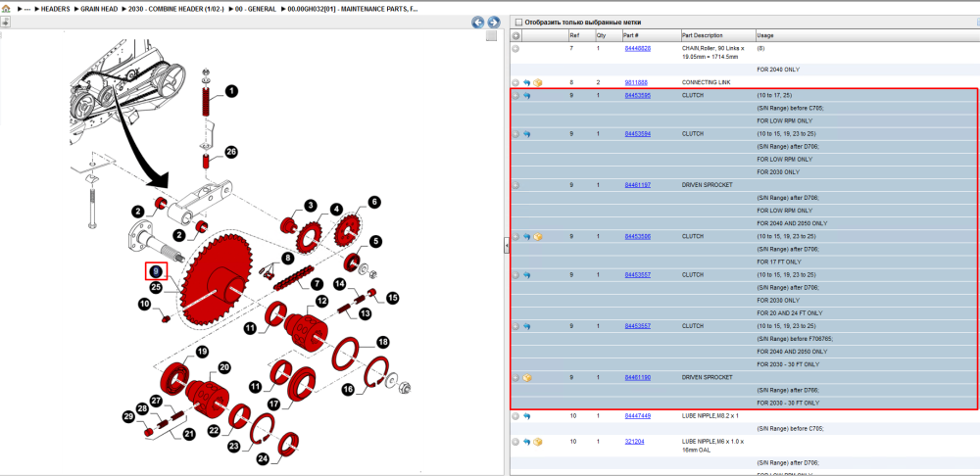Viewport: 980px width, 476px height.
Task: Select callout 19 on the diagram
Action: click(201, 352)
